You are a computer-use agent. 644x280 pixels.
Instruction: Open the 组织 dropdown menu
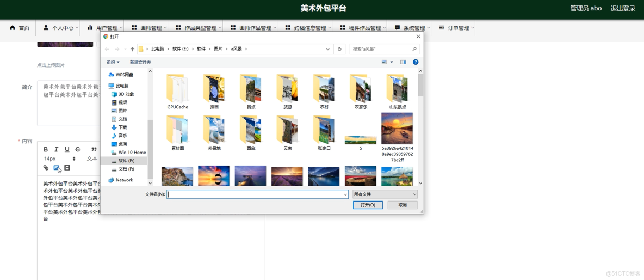click(113, 62)
